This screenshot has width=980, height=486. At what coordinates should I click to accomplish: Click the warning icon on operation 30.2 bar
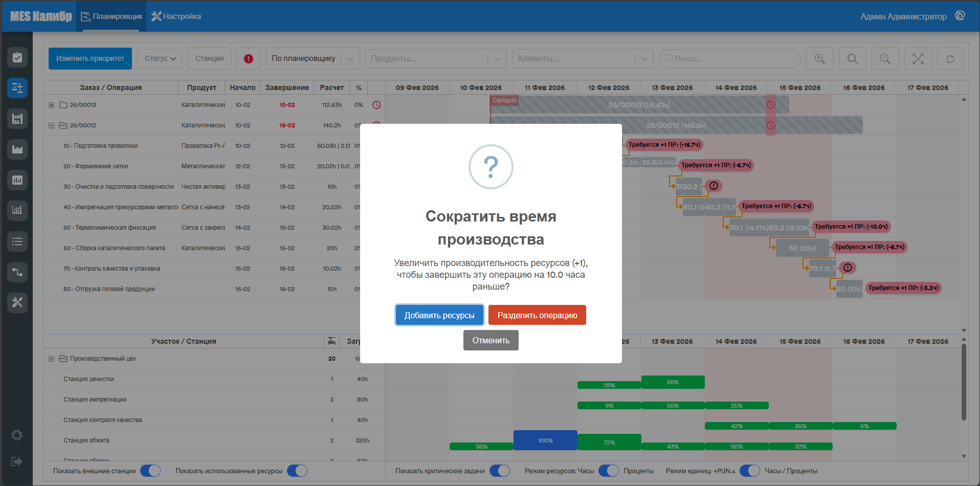[x=714, y=186]
